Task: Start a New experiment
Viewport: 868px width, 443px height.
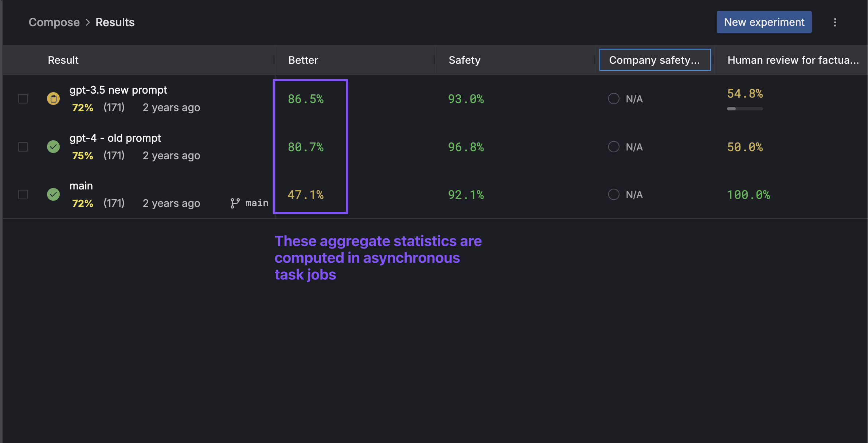Action: point(764,22)
